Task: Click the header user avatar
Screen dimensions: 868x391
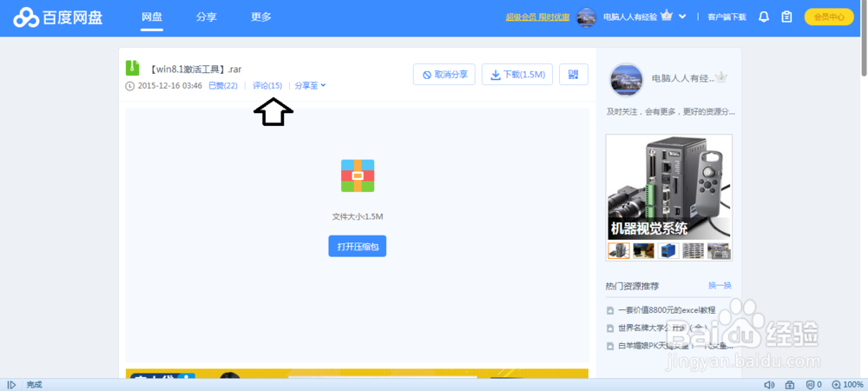Action: click(586, 17)
